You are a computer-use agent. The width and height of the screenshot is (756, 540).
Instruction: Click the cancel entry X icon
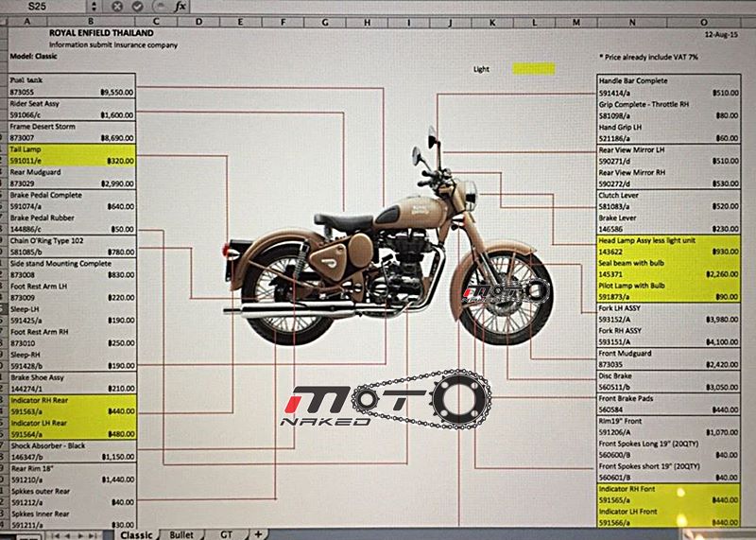click(x=116, y=6)
